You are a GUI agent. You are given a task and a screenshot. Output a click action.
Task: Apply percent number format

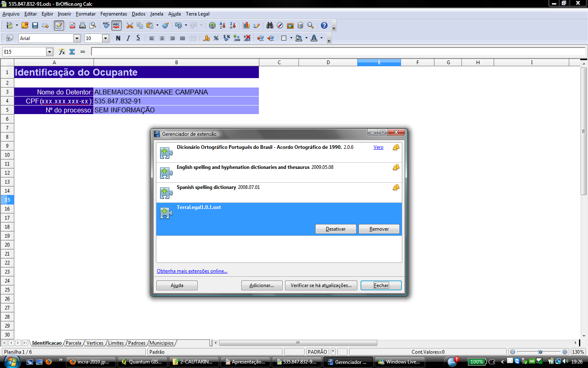tap(216, 38)
